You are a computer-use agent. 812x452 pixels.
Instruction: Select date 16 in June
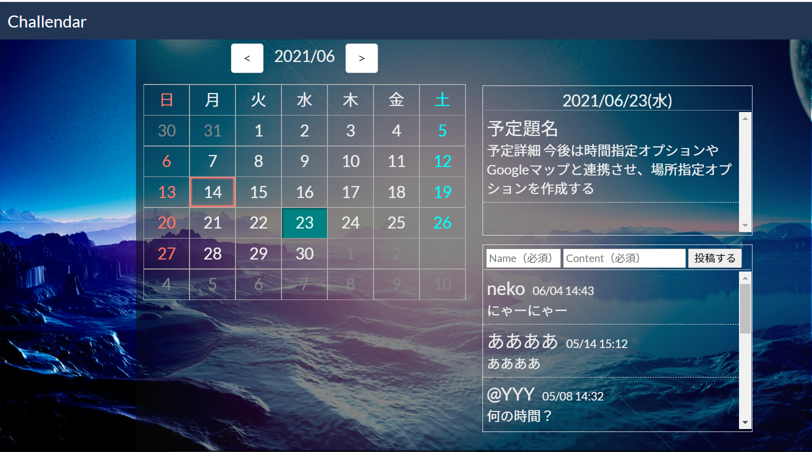click(304, 192)
